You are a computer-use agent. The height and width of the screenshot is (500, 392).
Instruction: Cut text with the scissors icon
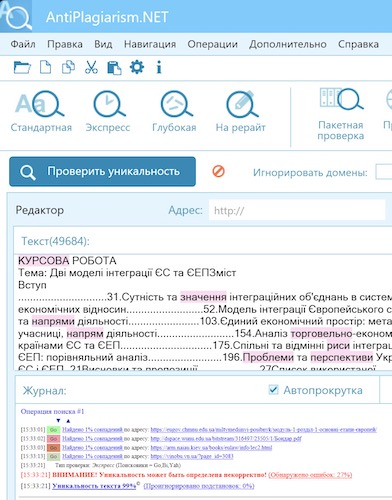click(x=91, y=67)
